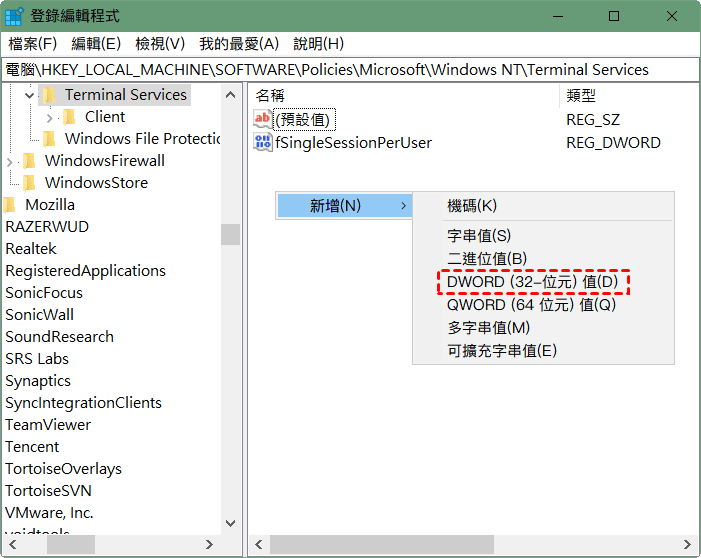Screen dimensions: 701x558
Task: Select the SonicWall key
Action: (39, 314)
